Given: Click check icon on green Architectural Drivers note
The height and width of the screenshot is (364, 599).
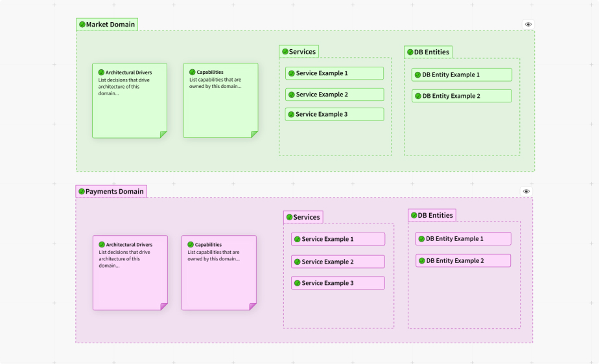Looking at the screenshot, I should pos(101,73).
